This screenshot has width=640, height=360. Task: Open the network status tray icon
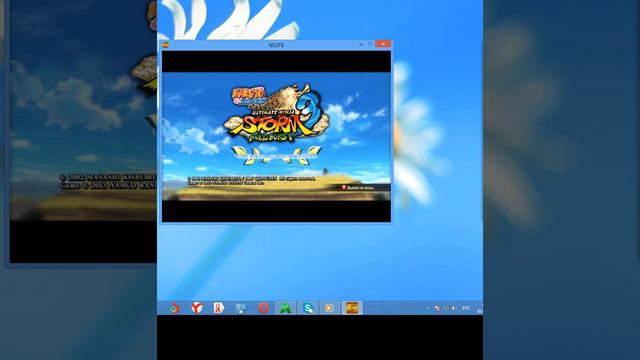[445, 309]
